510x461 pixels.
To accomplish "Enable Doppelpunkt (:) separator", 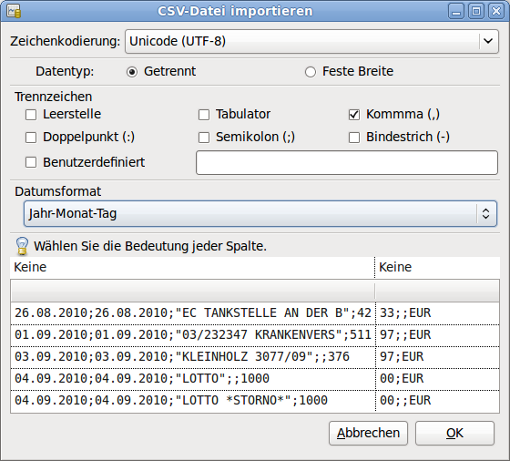I will tap(31, 137).
